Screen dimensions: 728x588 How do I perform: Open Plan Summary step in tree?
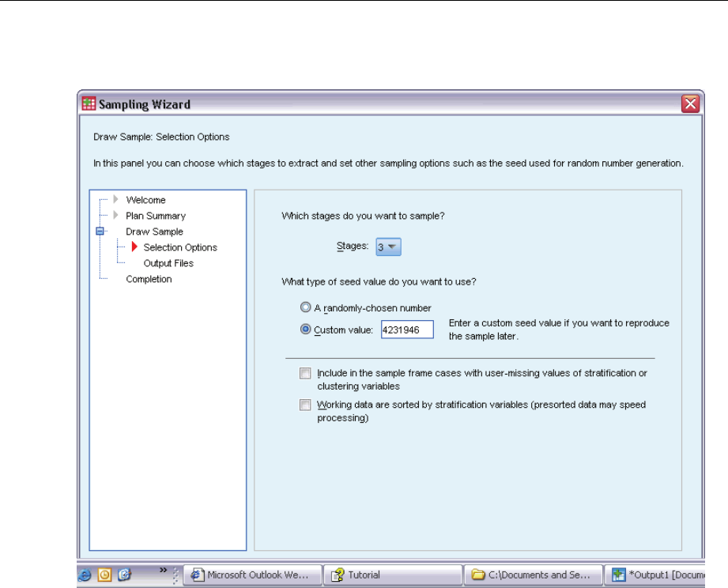(x=156, y=216)
